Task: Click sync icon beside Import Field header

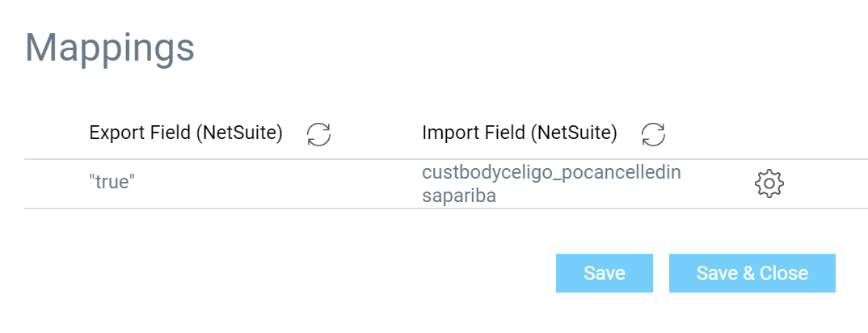Action: pyautogui.click(x=653, y=134)
